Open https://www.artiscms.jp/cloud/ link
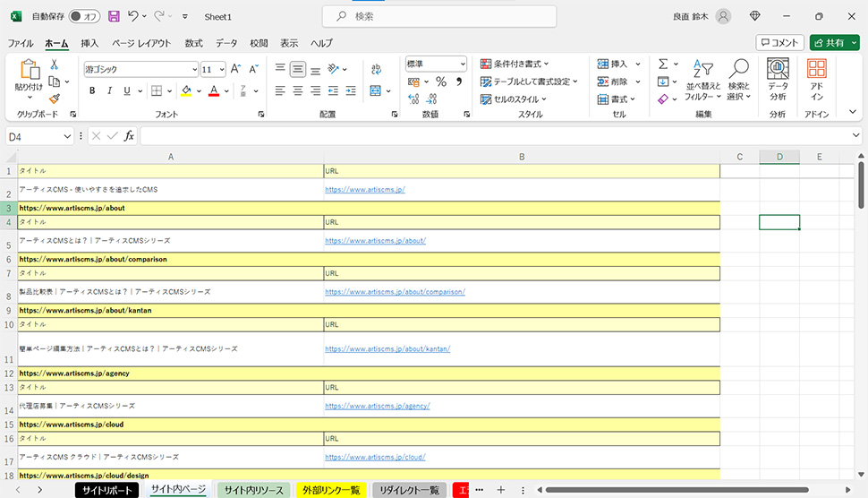 pyautogui.click(x=375, y=457)
